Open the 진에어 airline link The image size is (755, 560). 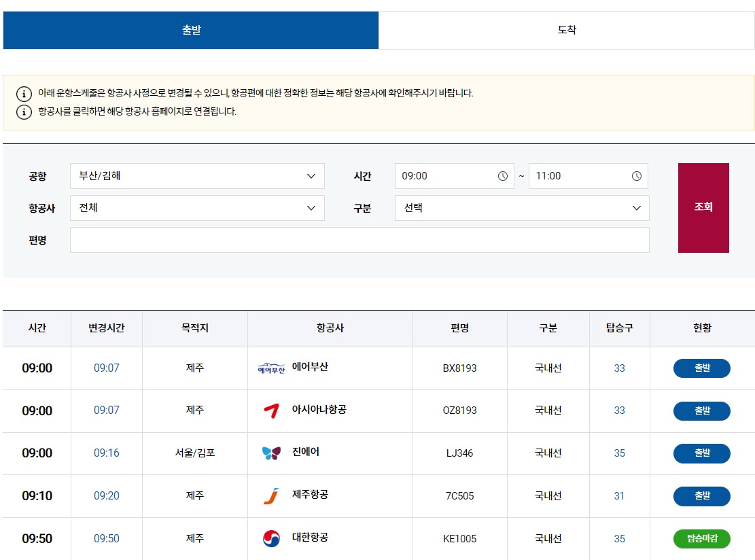pyautogui.click(x=306, y=452)
